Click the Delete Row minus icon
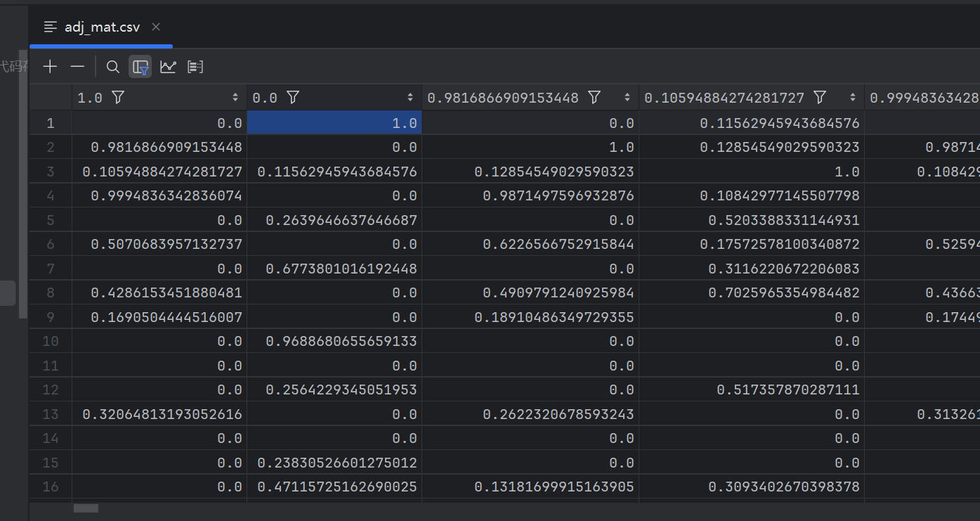This screenshot has height=521, width=980. 77,67
